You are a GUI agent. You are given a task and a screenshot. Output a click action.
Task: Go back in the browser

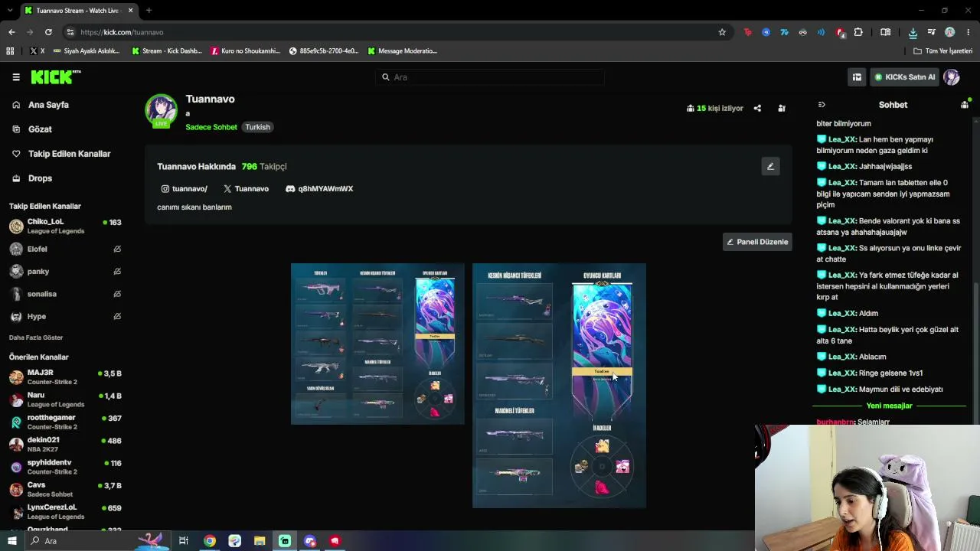coord(11,32)
